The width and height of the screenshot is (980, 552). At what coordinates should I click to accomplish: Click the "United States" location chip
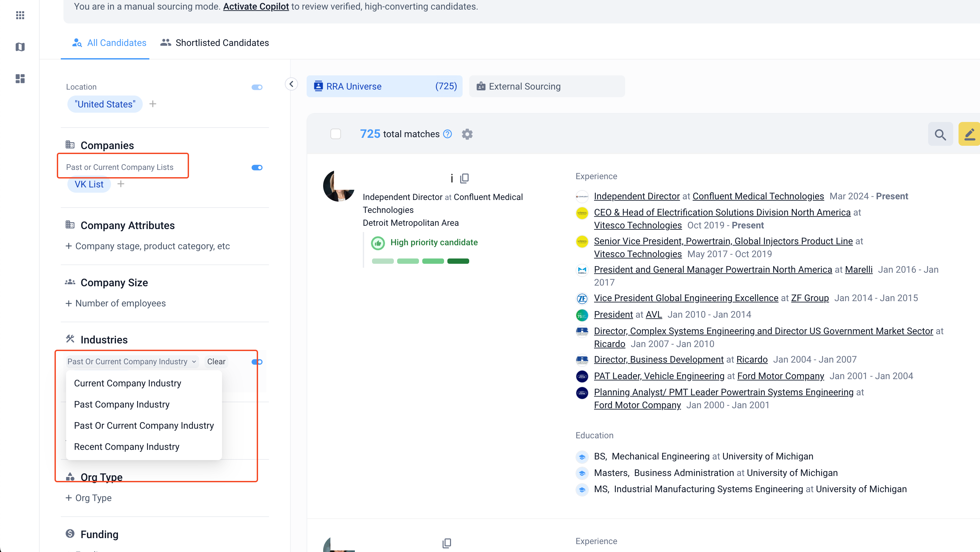pyautogui.click(x=105, y=104)
